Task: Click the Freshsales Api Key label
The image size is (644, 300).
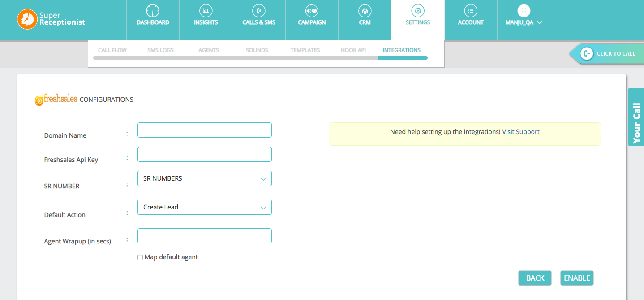Action: (71, 160)
